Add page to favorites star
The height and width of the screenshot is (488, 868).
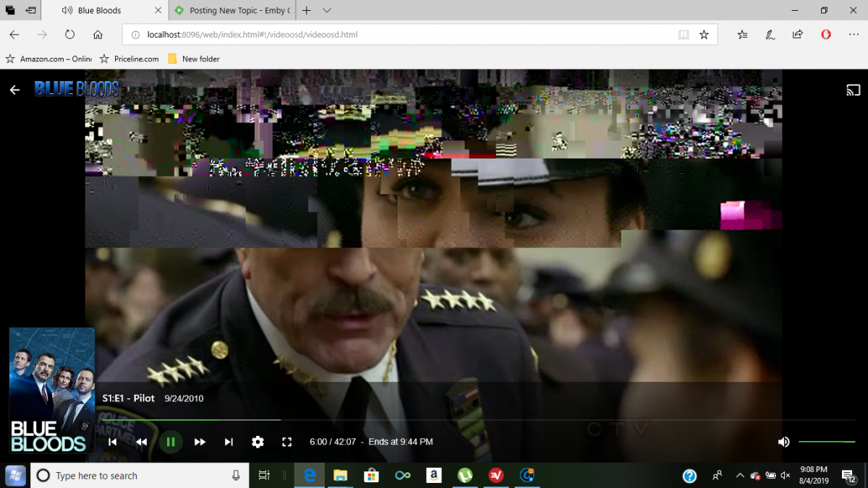coord(704,35)
